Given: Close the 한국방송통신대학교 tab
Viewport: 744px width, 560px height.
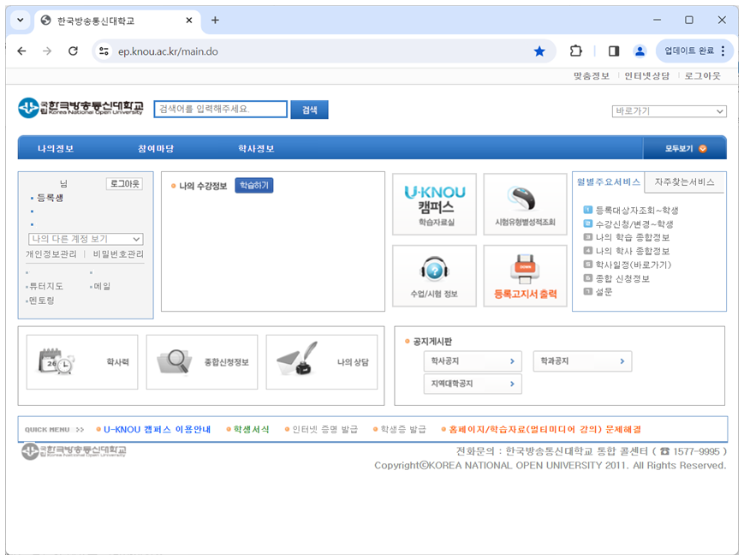Looking at the screenshot, I should [x=189, y=20].
